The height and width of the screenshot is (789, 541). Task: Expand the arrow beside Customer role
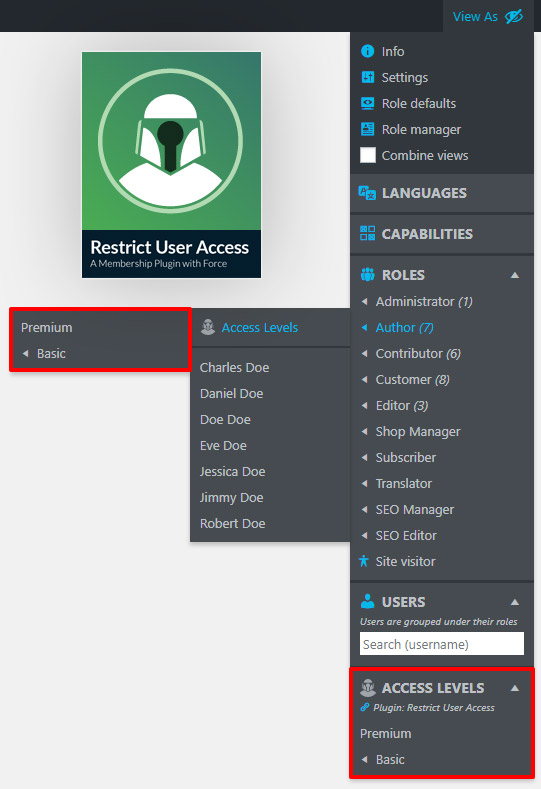364,379
